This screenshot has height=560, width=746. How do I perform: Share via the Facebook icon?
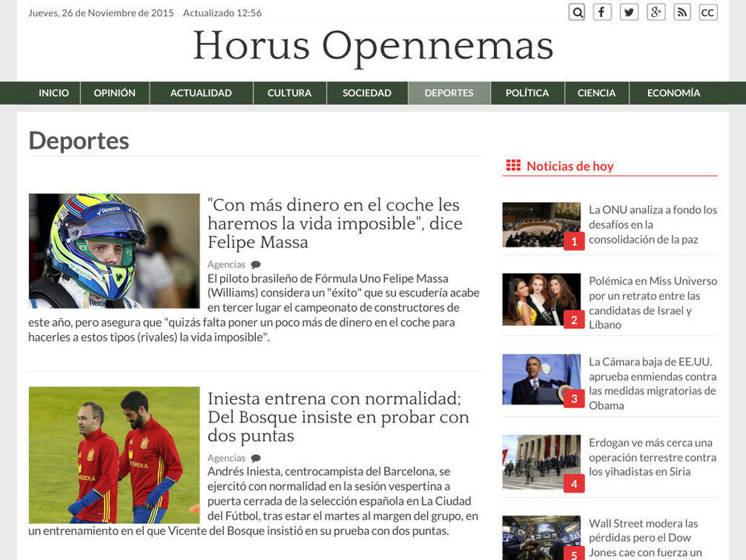[603, 12]
